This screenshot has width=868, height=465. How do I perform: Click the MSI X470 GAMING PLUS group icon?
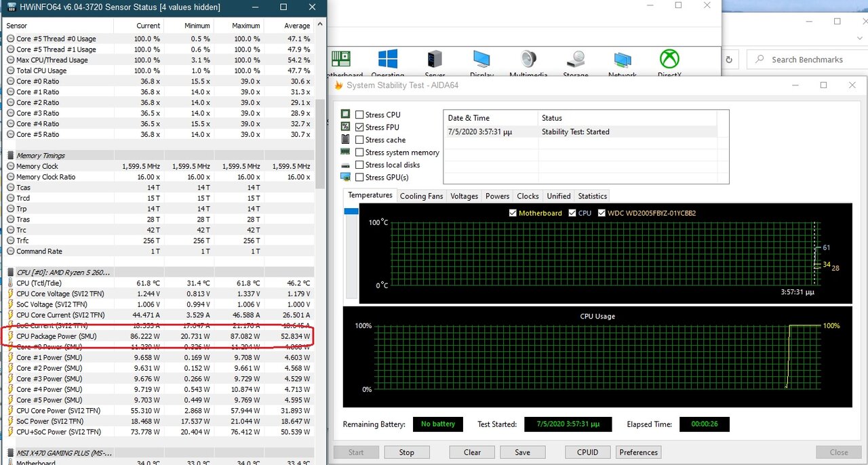(x=10, y=453)
